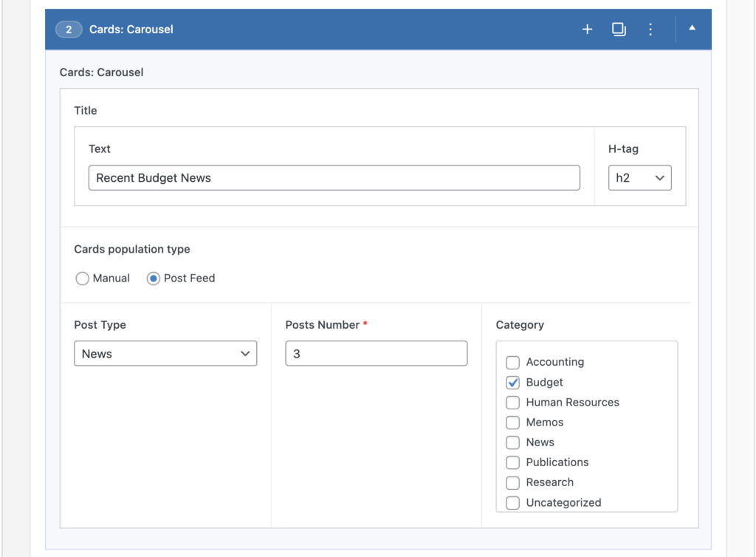Toggle the Research category checkbox
The height and width of the screenshot is (557, 756).
(512, 482)
